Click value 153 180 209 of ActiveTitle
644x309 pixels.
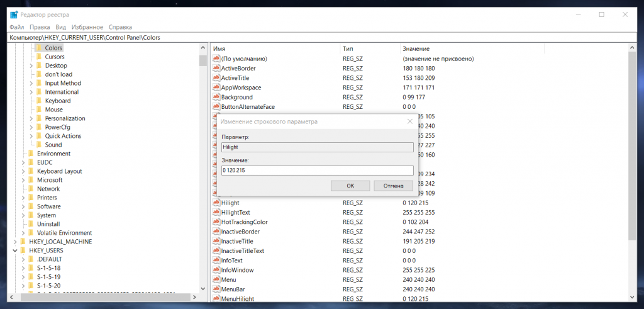pos(418,77)
